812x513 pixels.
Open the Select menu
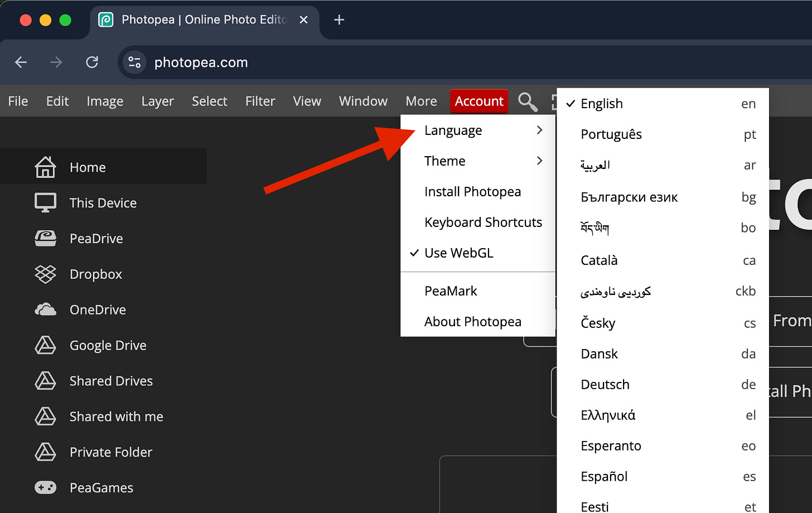click(210, 101)
